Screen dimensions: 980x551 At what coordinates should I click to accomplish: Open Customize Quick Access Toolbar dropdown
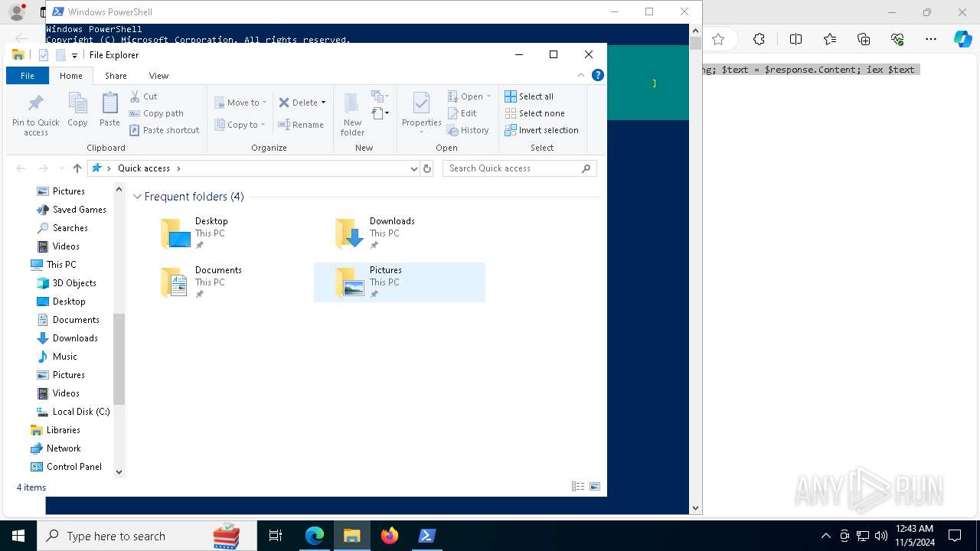[x=74, y=55]
